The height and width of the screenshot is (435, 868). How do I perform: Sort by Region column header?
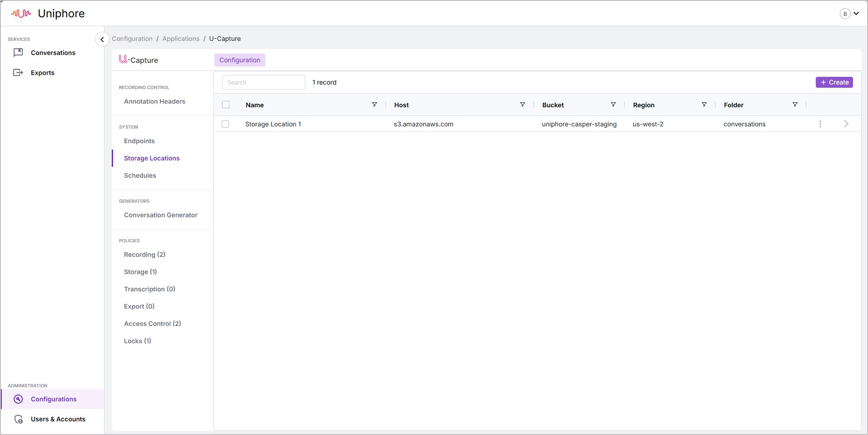pyautogui.click(x=644, y=105)
